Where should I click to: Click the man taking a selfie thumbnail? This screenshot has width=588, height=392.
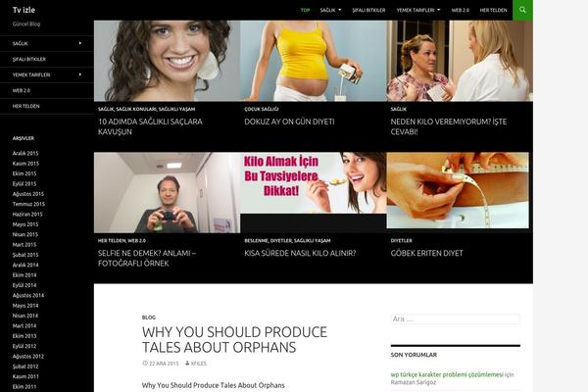tap(167, 192)
